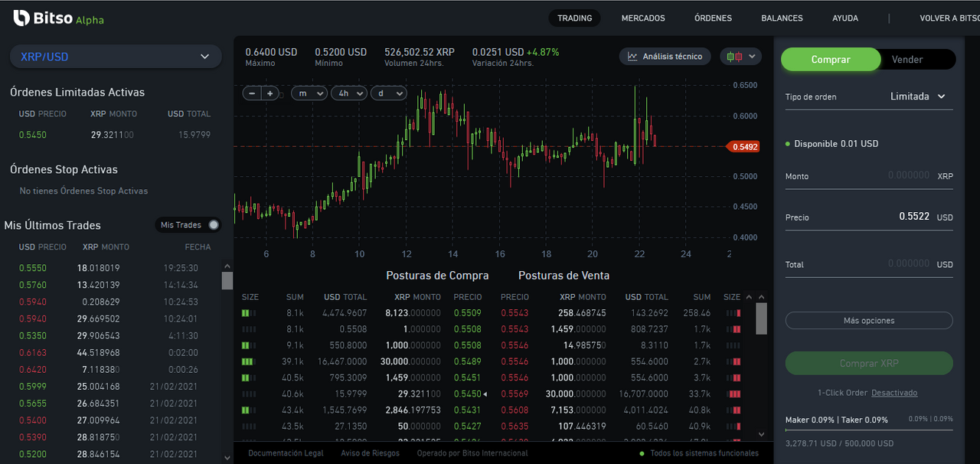Click the green size bars of 0.5489 bid row
The image size is (980, 464).
[249, 361]
